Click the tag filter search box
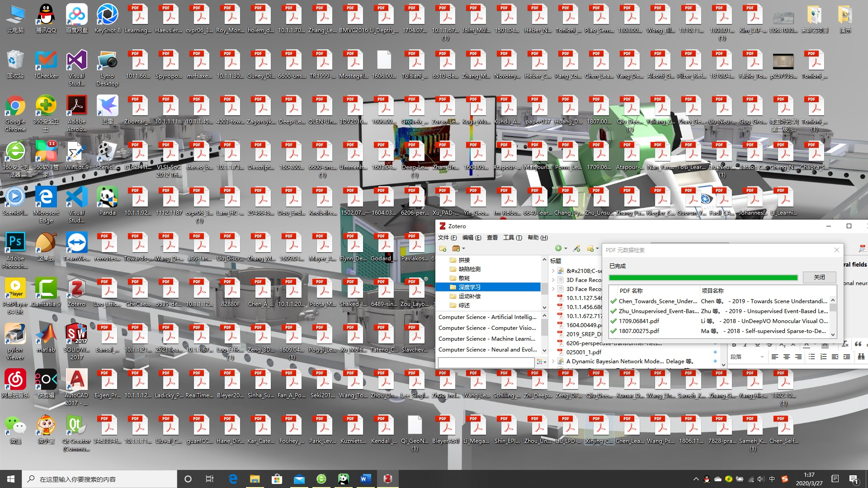 [x=486, y=362]
